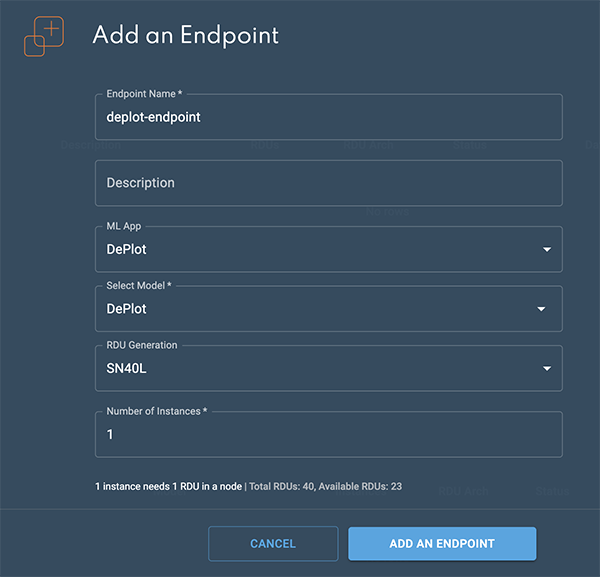Click the "1 instance needs 1 RDU" note

click(170, 487)
